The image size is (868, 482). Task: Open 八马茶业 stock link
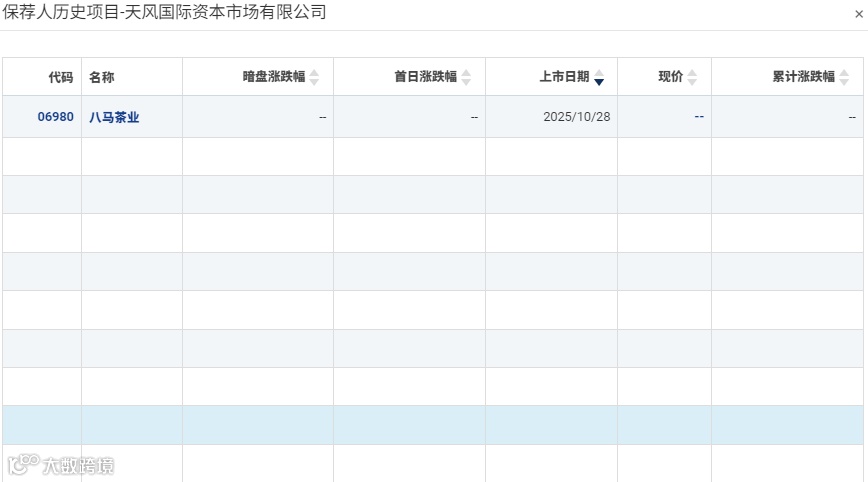click(x=114, y=117)
